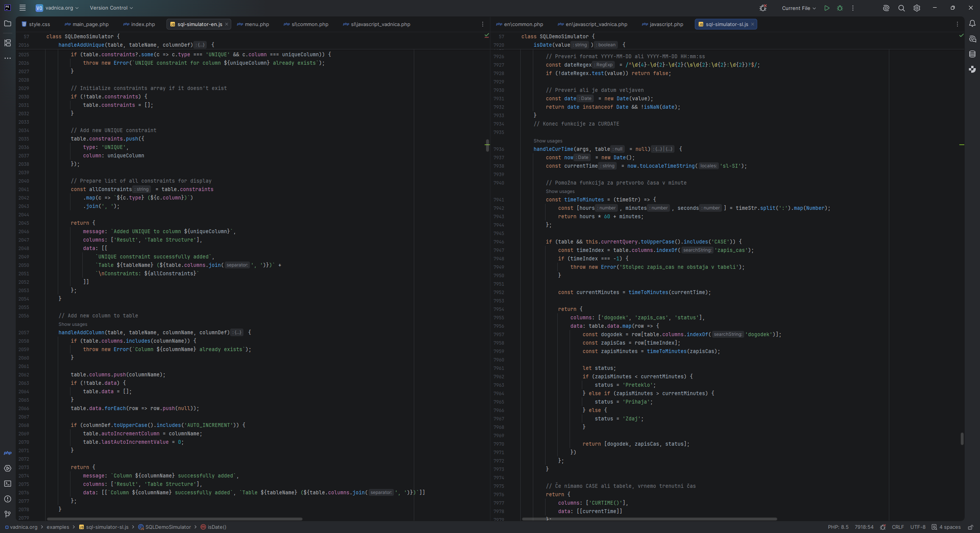Show more tool windows ellipsis

[8, 58]
